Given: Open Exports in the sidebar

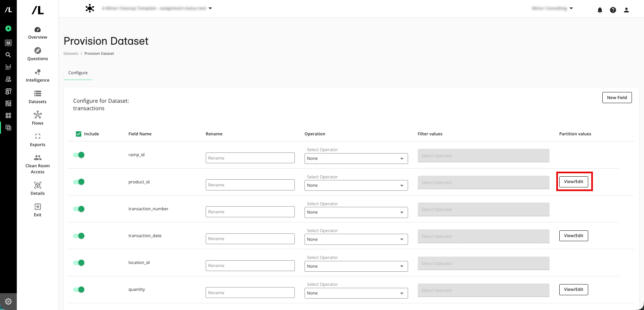Looking at the screenshot, I should point(38,140).
